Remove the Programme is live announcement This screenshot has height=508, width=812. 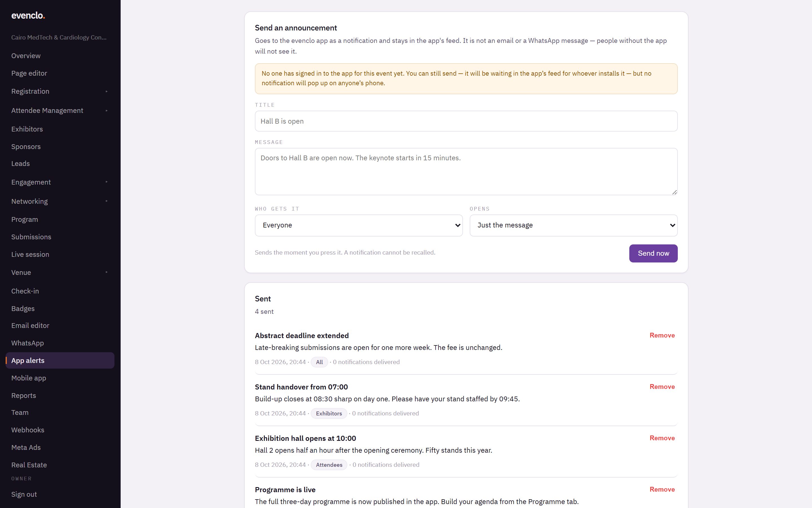[x=662, y=490]
